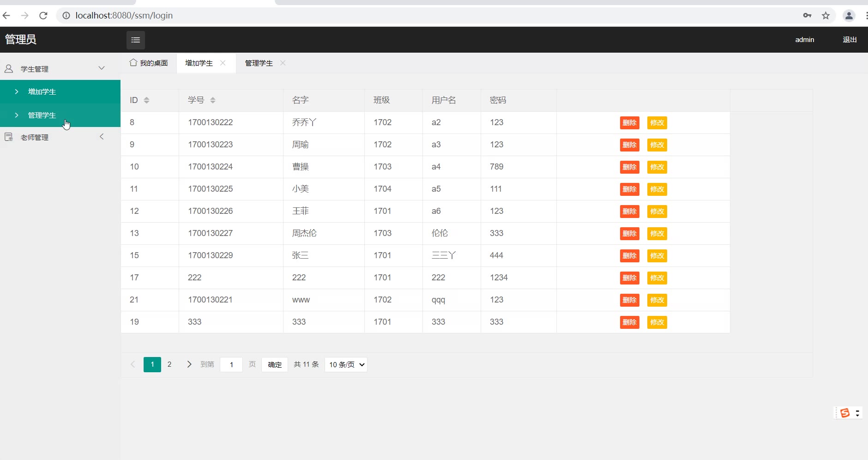Switch to the 管理学生 tab
This screenshot has width=868, height=460.
coord(259,63)
